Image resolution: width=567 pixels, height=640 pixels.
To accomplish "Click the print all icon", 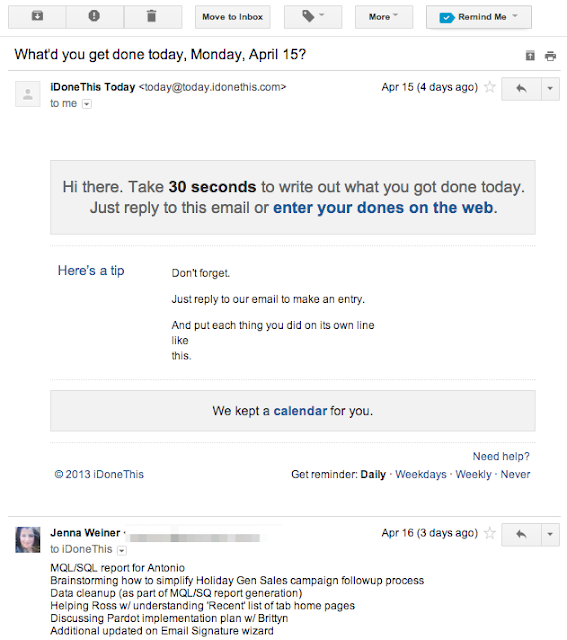I will 550,56.
